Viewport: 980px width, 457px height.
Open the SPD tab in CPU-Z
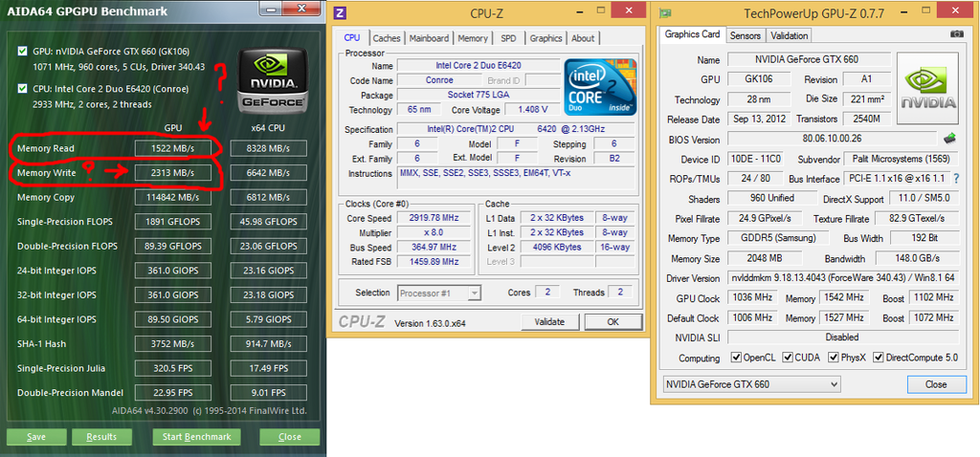click(508, 38)
